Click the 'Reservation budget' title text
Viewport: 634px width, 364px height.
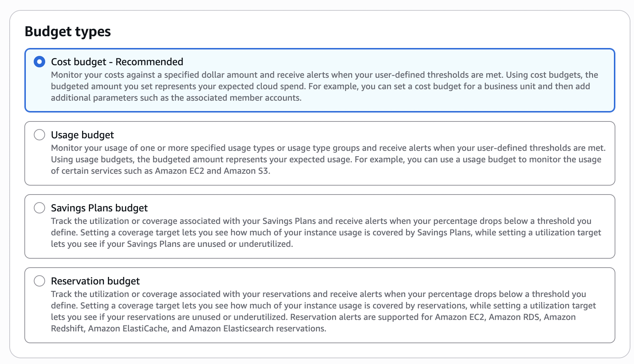pyautogui.click(x=95, y=281)
